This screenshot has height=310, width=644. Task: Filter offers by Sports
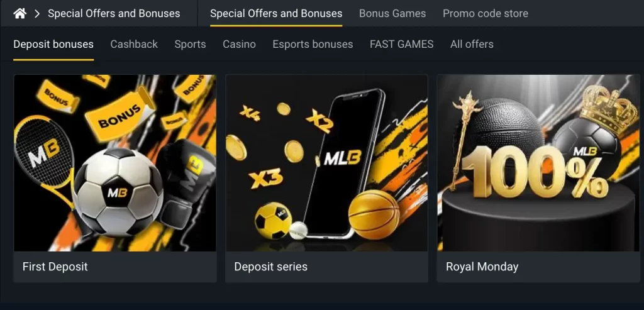tap(190, 45)
